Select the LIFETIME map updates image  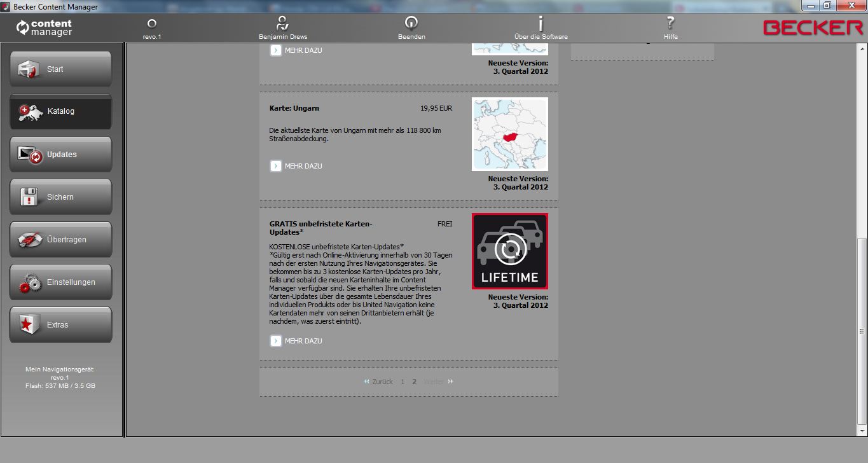[x=509, y=251]
